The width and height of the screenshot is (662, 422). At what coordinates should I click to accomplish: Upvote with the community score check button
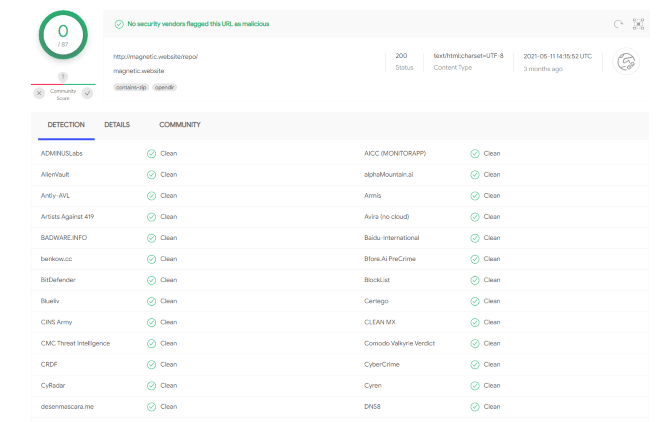(87, 93)
